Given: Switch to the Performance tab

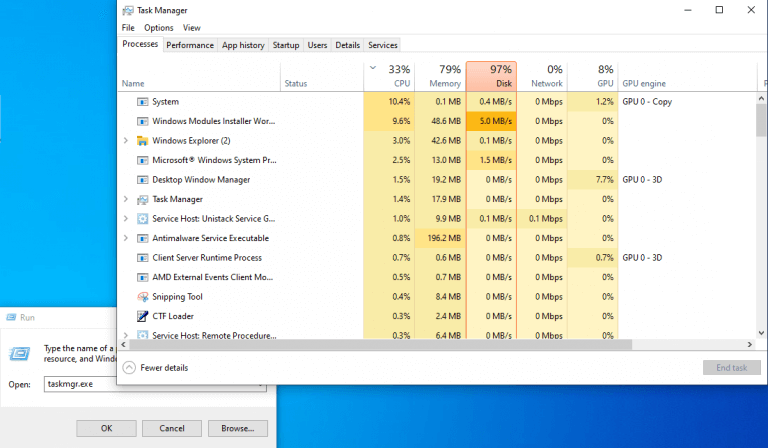Looking at the screenshot, I should point(190,45).
